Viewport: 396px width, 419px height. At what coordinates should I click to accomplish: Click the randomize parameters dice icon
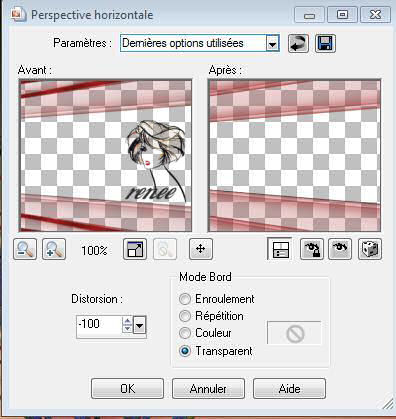[370, 249]
